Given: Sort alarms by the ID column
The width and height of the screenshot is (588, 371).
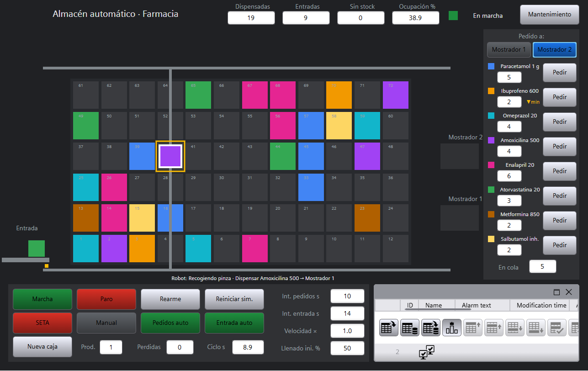Looking at the screenshot, I should pyautogui.click(x=410, y=305).
